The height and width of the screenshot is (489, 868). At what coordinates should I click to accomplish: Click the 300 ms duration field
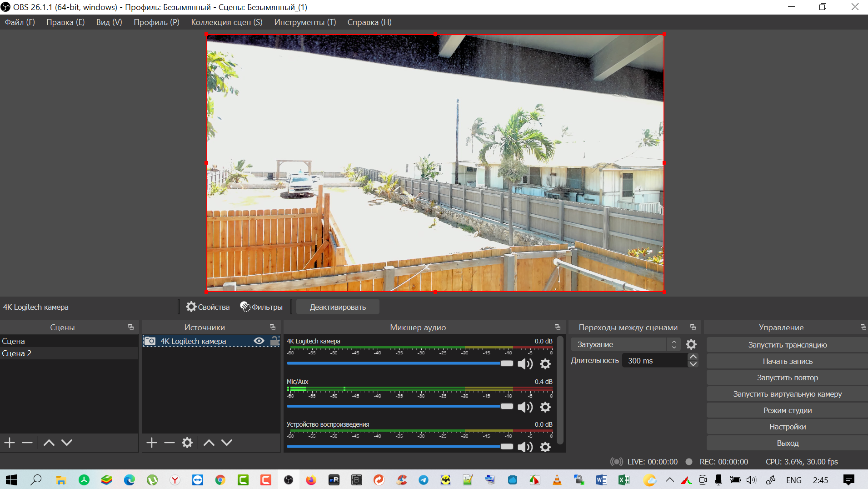tap(654, 361)
